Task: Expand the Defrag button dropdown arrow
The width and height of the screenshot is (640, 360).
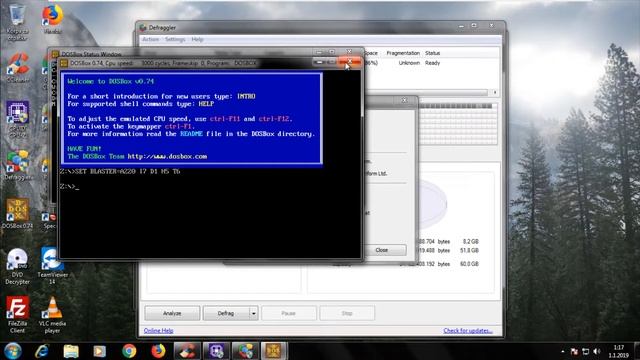Action: 253,313
